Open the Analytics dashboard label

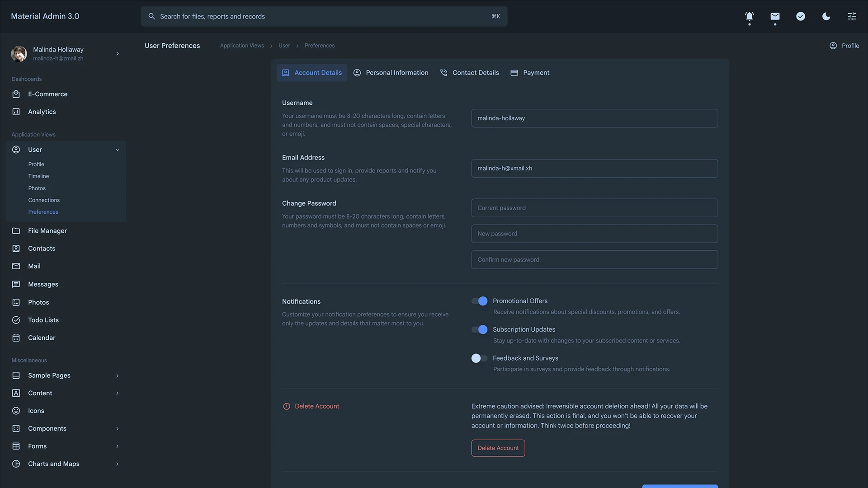click(x=42, y=112)
